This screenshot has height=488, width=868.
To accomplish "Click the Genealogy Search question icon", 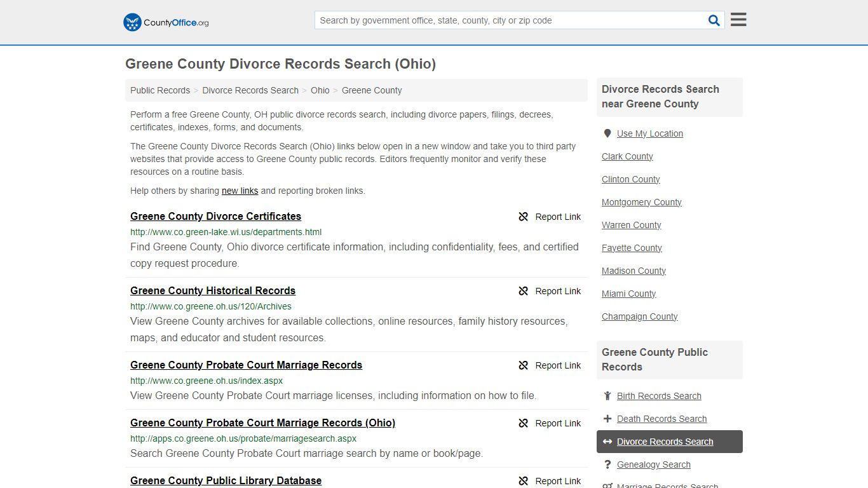I will pyautogui.click(x=607, y=464).
